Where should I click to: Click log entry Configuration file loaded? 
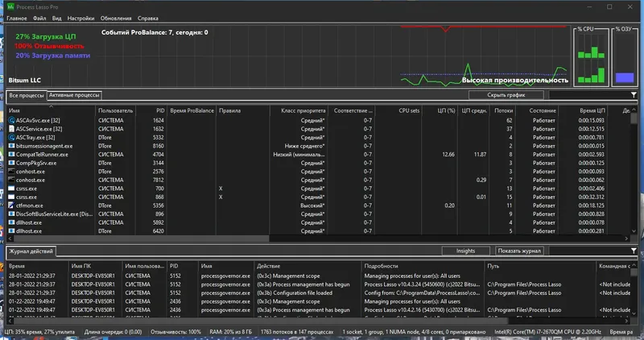[x=295, y=293]
